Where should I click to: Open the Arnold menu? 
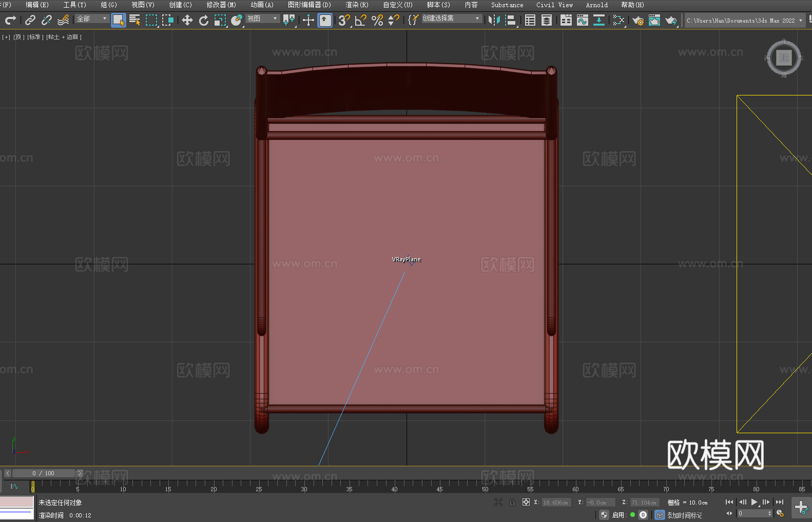[596, 5]
